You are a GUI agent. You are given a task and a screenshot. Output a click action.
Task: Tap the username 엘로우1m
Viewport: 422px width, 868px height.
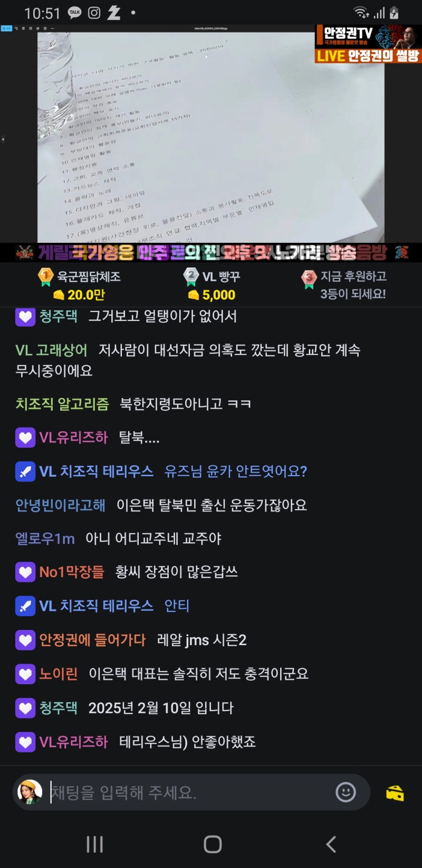coord(45,539)
